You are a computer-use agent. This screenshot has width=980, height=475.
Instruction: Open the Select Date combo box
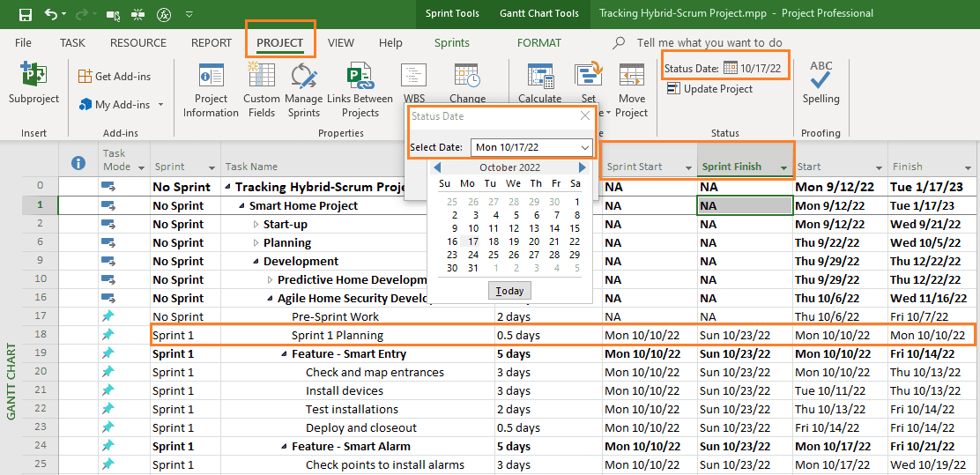[531, 147]
